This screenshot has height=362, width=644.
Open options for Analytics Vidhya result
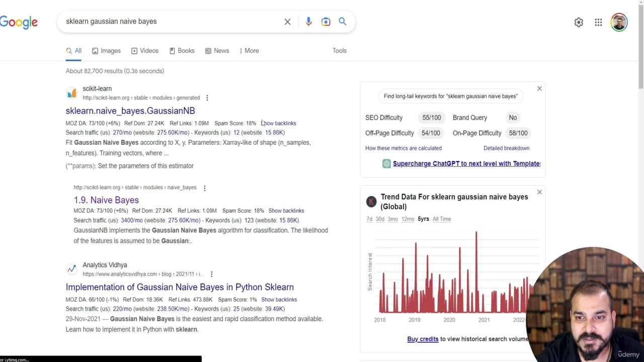click(211, 274)
